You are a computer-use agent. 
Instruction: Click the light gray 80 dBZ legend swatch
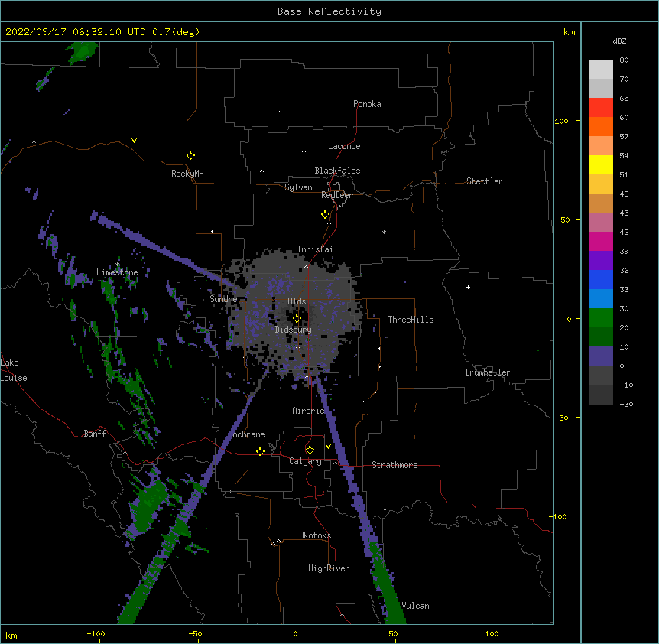pos(601,70)
